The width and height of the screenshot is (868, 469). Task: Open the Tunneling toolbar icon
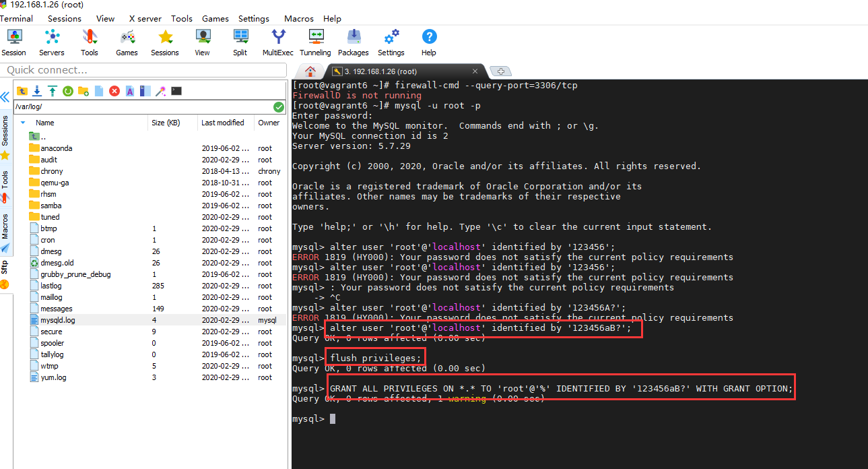[x=316, y=42]
